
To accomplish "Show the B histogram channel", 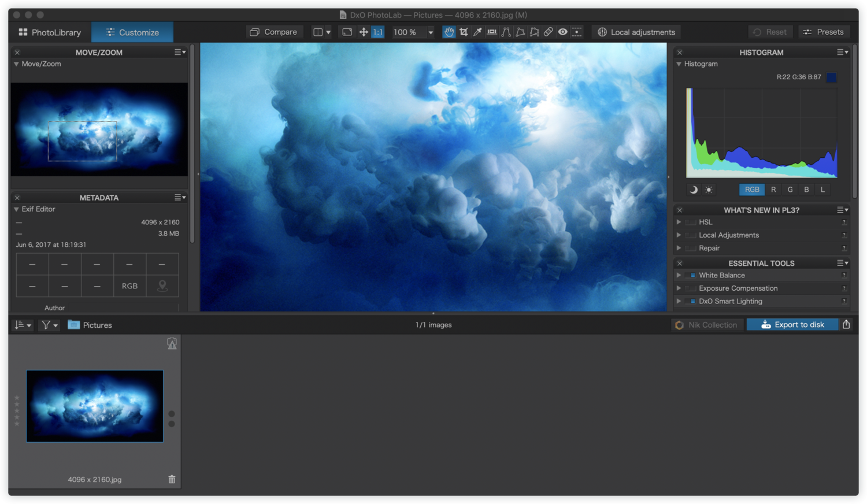I will point(806,190).
